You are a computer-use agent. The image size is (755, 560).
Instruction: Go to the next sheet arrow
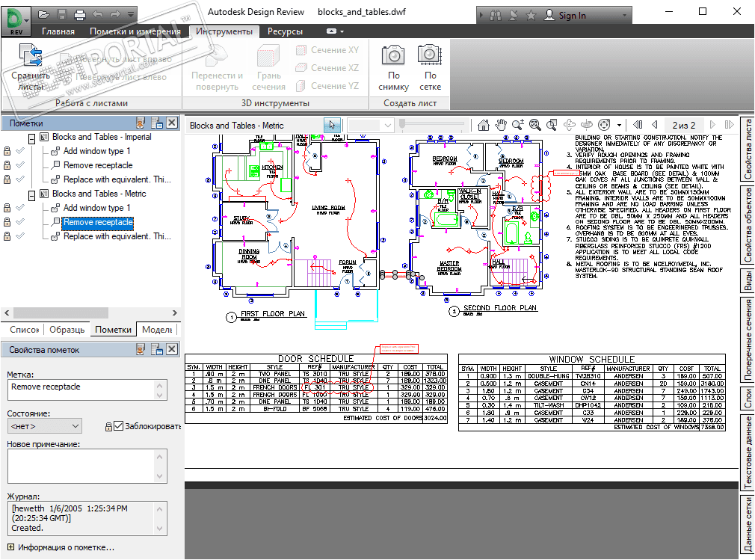[x=712, y=125]
